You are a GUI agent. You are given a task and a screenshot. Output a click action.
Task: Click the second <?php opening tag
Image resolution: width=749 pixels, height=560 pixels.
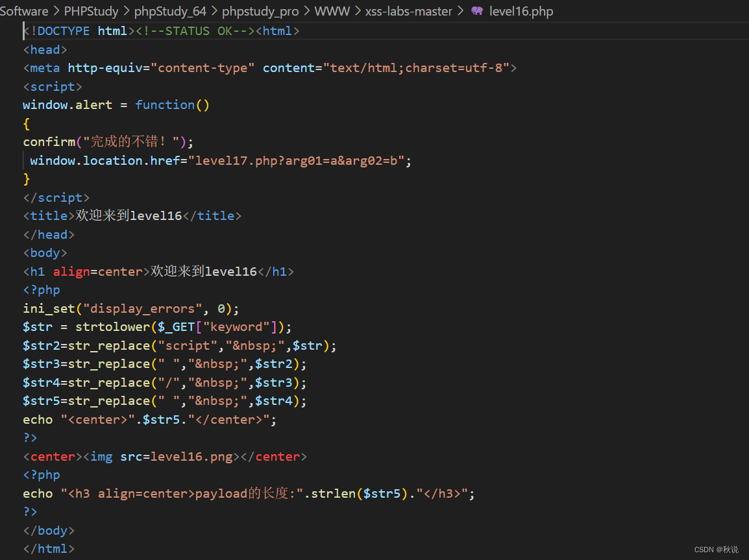pyautogui.click(x=42, y=475)
